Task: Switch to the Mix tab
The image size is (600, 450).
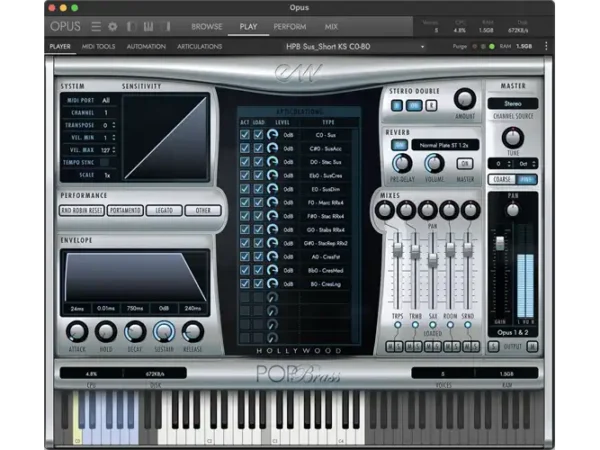Action: coord(331,26)
